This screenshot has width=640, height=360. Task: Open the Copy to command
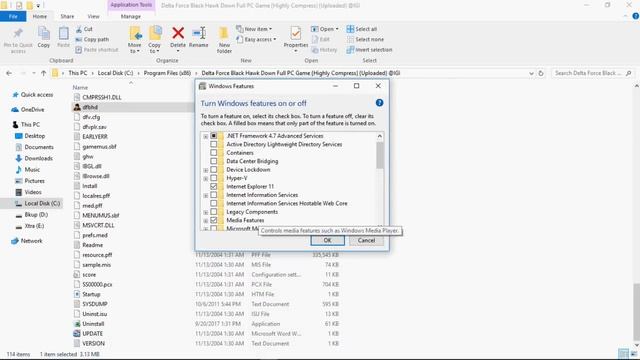click(x=155, y=40)
